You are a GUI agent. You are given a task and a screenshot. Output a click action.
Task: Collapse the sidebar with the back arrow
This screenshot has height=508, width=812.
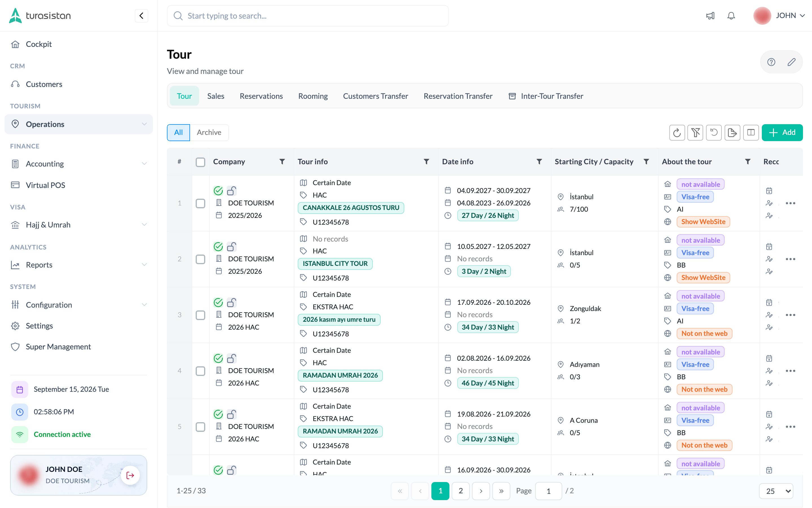pyautogui.click(x=141, y=16)
